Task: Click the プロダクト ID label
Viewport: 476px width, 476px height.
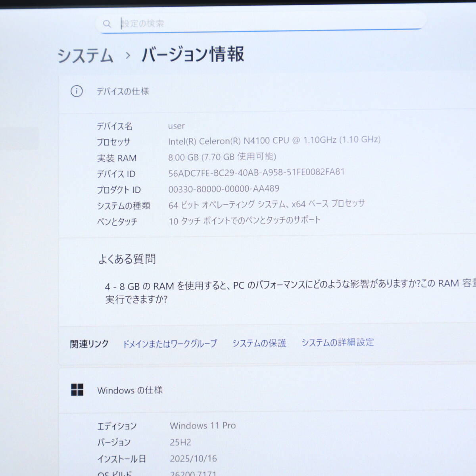Action: [119, 190]
